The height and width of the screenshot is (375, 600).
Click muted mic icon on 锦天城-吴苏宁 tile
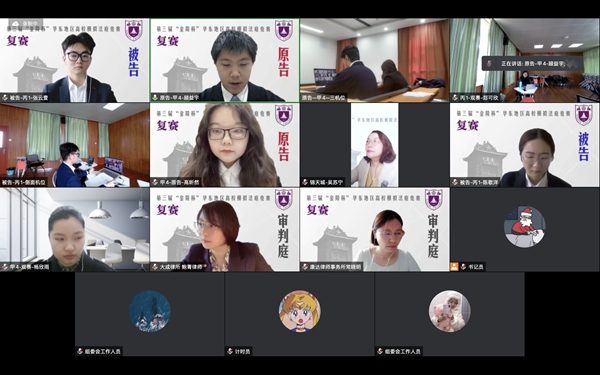tap(305, 182)
